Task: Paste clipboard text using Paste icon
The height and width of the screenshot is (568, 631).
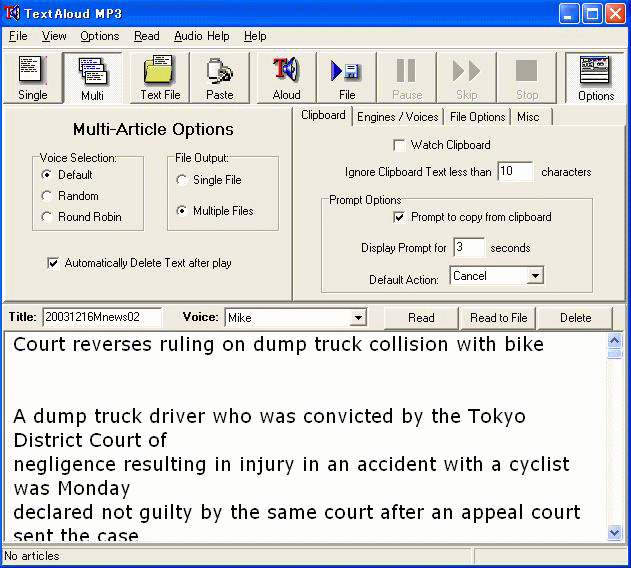Action: (220, 78)
